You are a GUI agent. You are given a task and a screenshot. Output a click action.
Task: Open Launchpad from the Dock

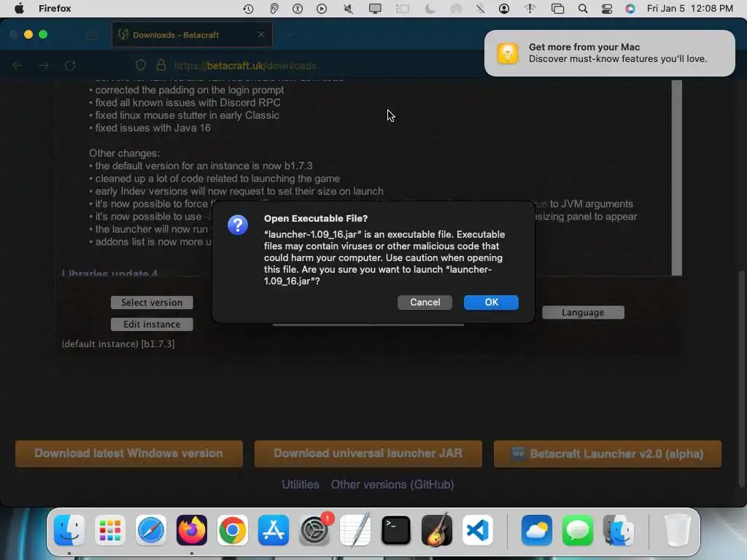point(110,530)
